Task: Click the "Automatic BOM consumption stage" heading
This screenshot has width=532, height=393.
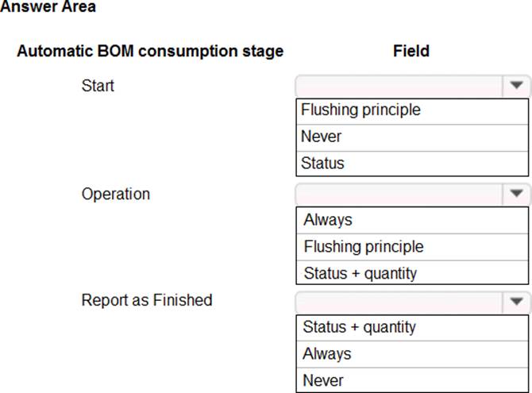Action: 150,52
